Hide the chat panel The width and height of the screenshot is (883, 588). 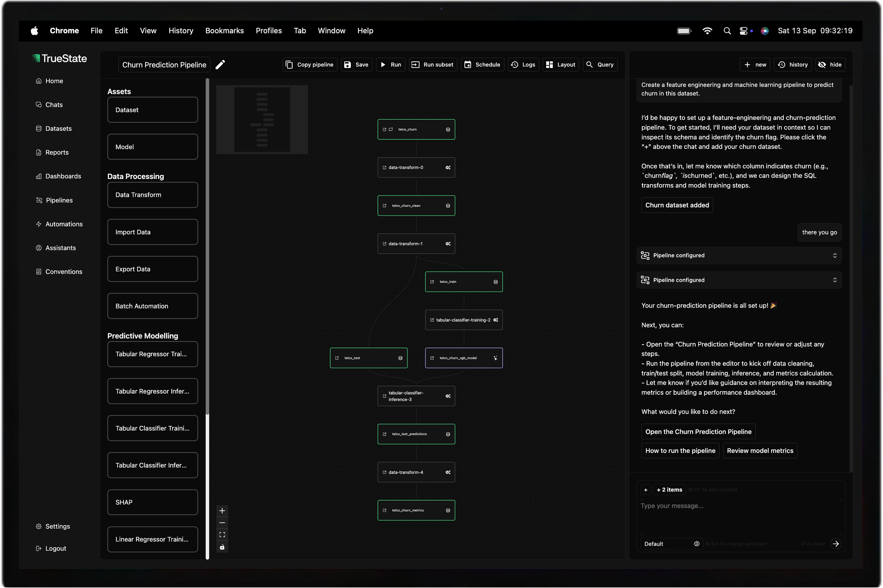click(830, 65)
